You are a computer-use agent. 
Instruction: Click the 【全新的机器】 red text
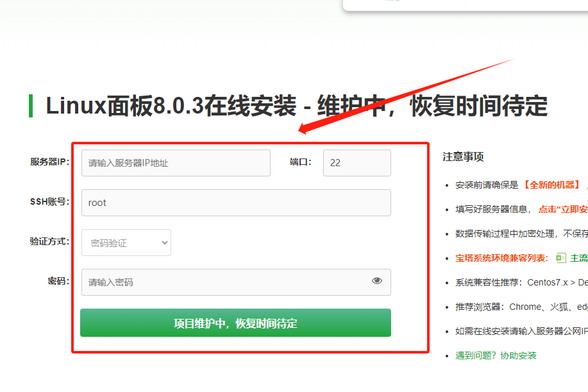coord(551,185)
